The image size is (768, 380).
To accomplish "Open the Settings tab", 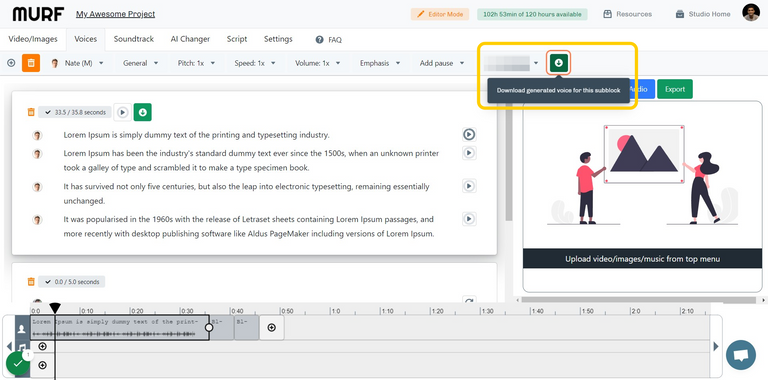I will click(x=278, y=39).
